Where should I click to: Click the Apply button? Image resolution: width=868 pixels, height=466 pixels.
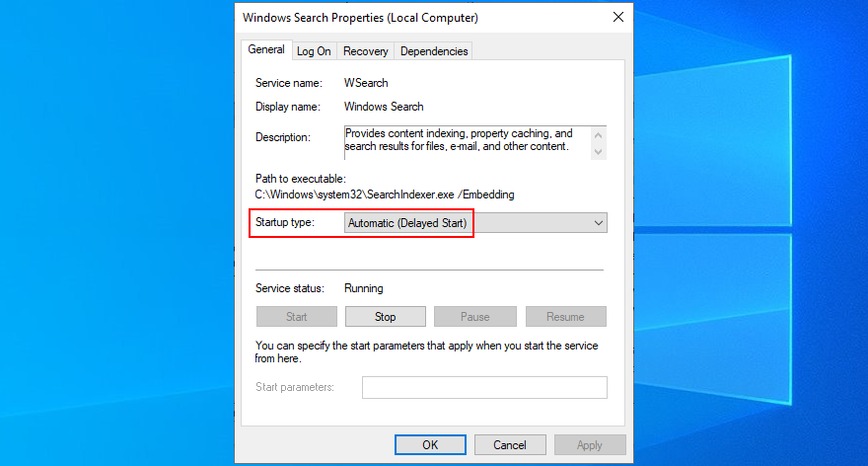point(590,445)
